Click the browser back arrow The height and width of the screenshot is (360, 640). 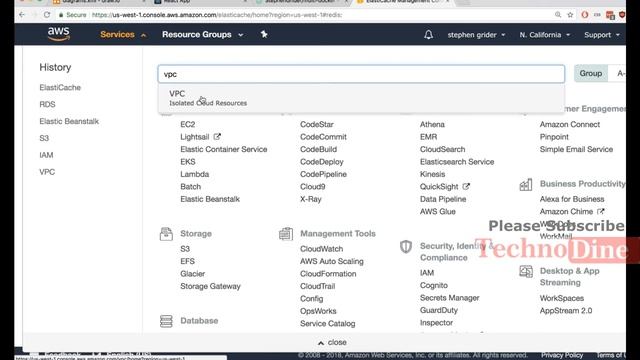tap(22, 15)
